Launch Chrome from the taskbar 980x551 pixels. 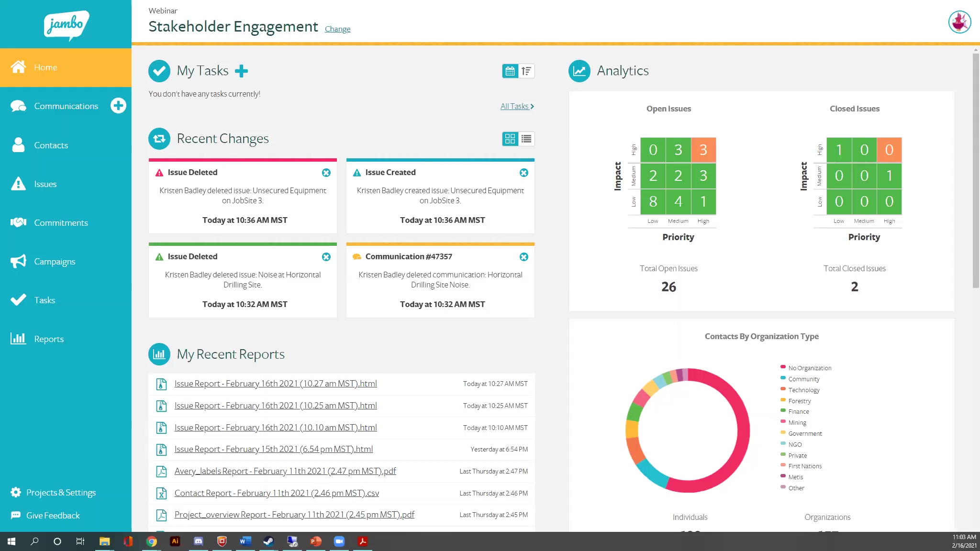pyautogui.click(x=152, y=541)
